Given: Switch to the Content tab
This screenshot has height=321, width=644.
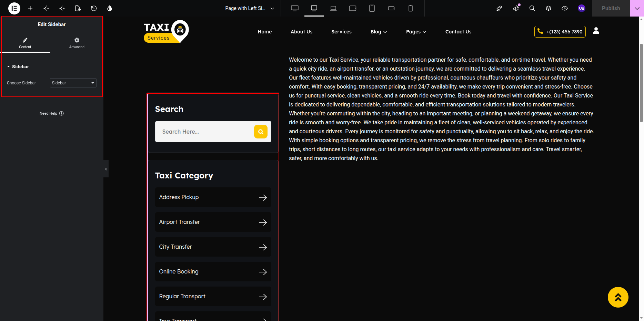Looking at the screenshot, I should [x=25, y=43].
